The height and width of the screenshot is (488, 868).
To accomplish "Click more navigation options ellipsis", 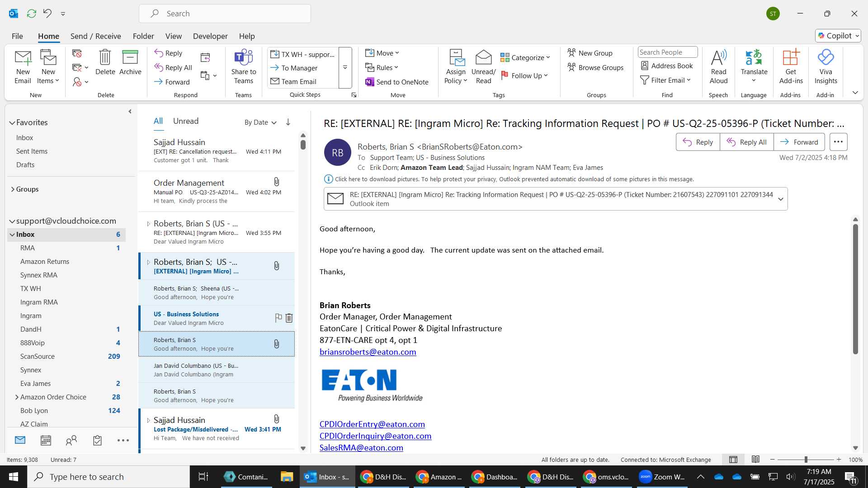I will tap(123, 441).
